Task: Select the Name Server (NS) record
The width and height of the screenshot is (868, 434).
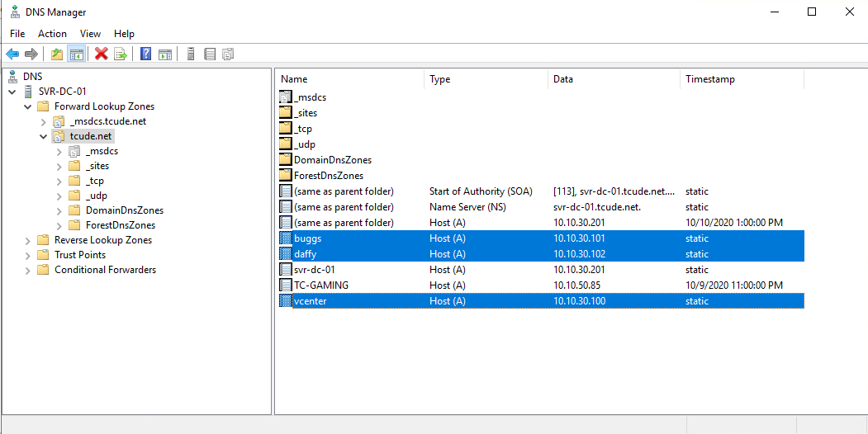Action: pos(541,207)
